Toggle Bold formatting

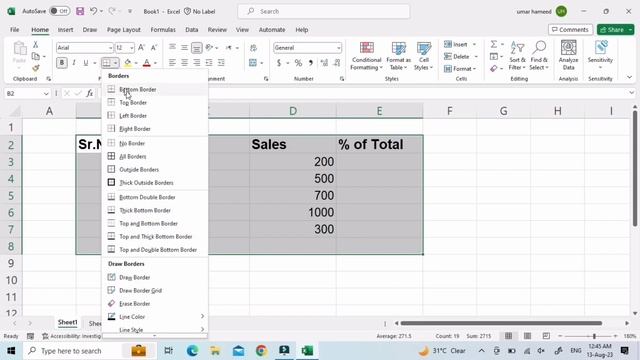click(62, 62)
